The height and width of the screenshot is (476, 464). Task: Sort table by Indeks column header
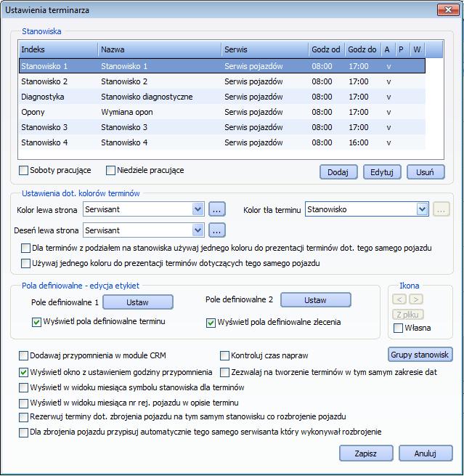click(x=59, y=49)
